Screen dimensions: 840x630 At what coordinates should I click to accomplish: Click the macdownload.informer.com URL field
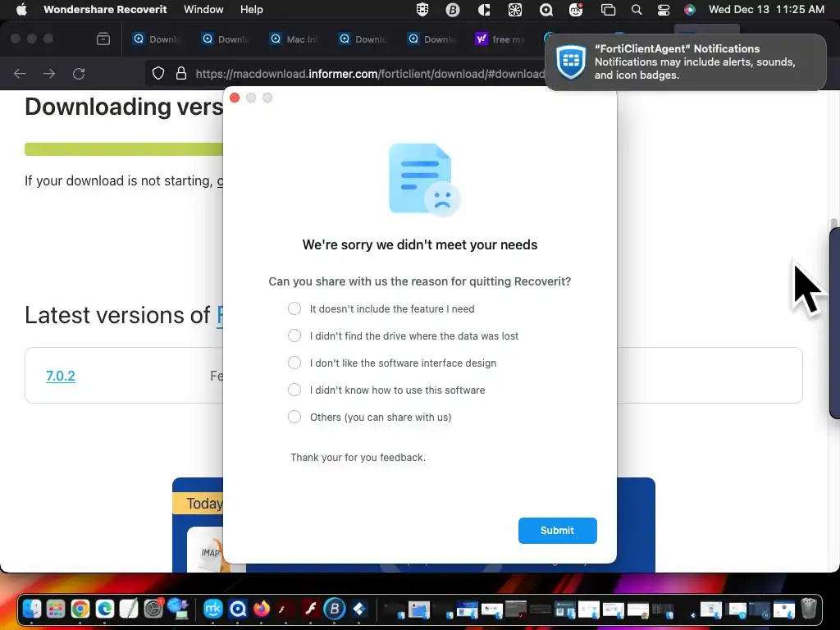(370, 73)
